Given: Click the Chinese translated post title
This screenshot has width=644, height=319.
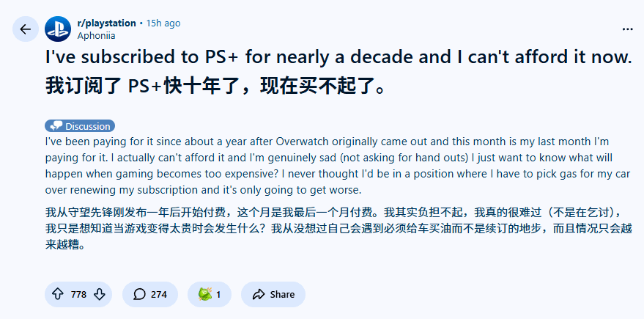Looking at the screenshot, I should coord(214,86).
